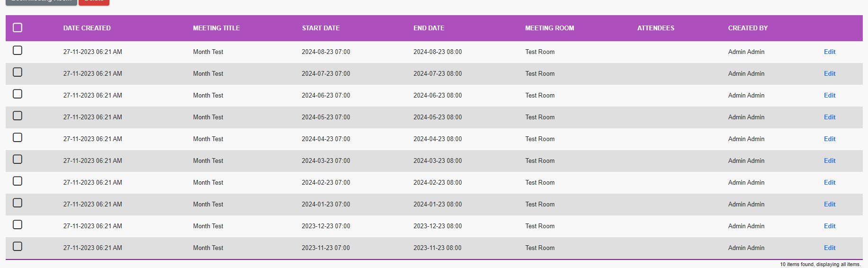Tick the select-all checkbox in header
The image size is (868, 268).
[18, 27]
